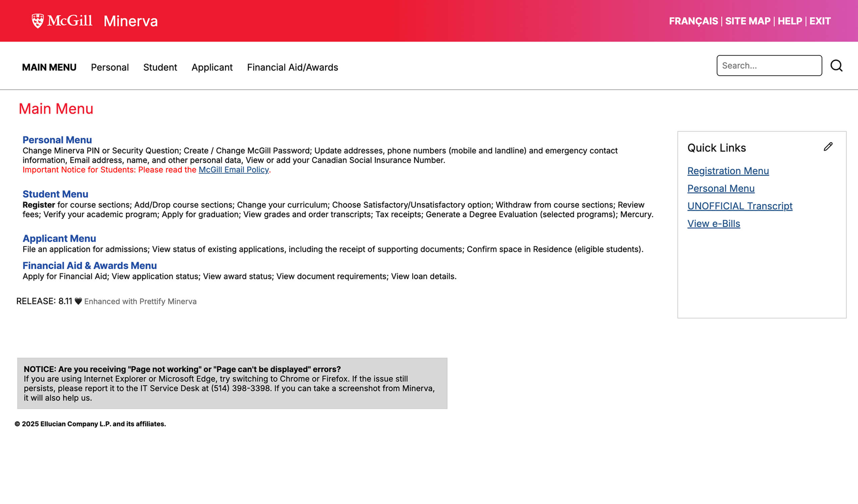
Task: Click the NOTICE page errors heading
Action: 182,369
